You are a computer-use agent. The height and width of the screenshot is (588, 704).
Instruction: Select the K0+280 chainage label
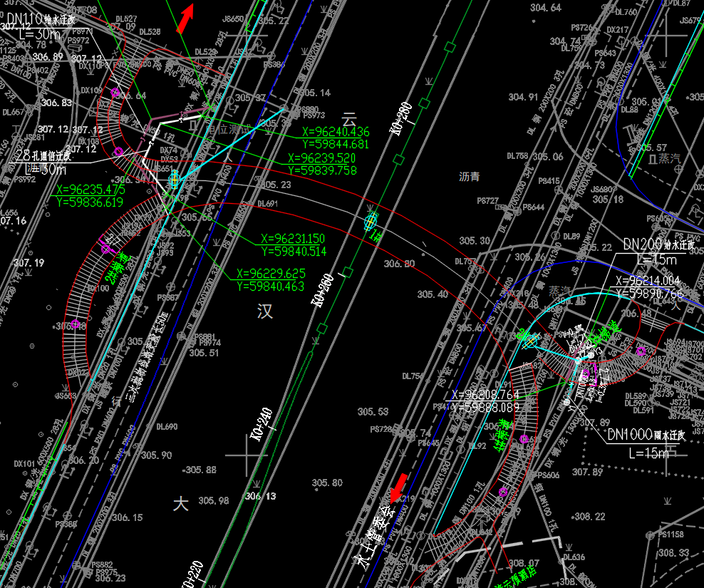pos(400,119)
